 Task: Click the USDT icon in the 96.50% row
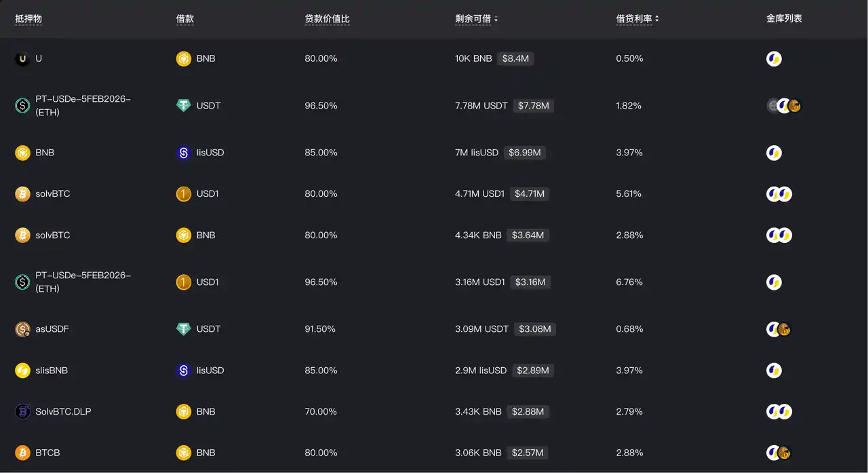[x=184, y=106]
